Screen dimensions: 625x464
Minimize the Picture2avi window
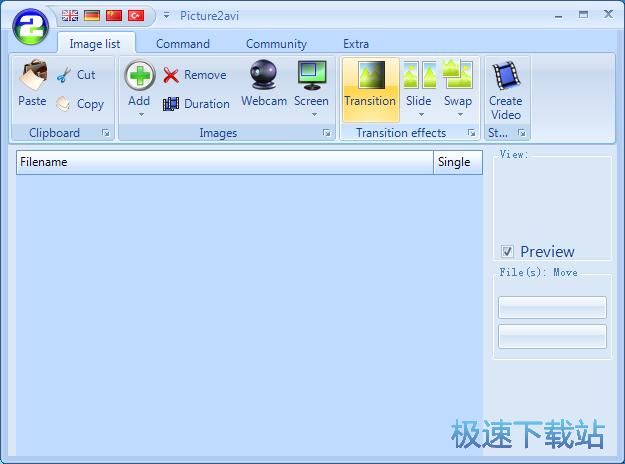click(558, 16)
